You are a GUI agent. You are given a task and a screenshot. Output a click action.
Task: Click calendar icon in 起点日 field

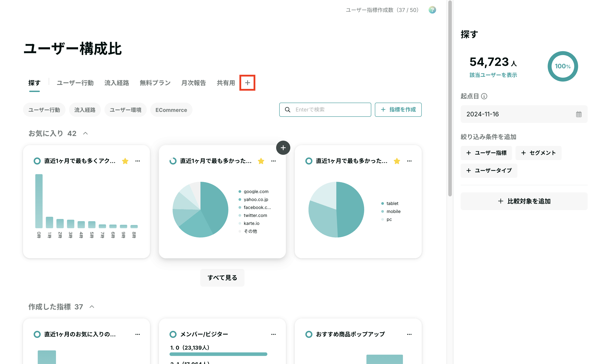pyautogui.click(x=579, y=114)
